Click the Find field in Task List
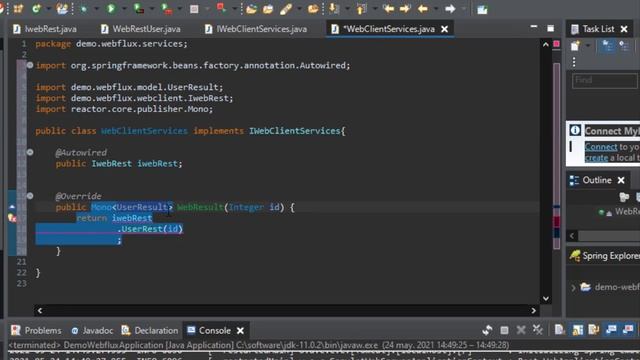The width and height of the screenshot is (640, 360). tap(604, 80)
